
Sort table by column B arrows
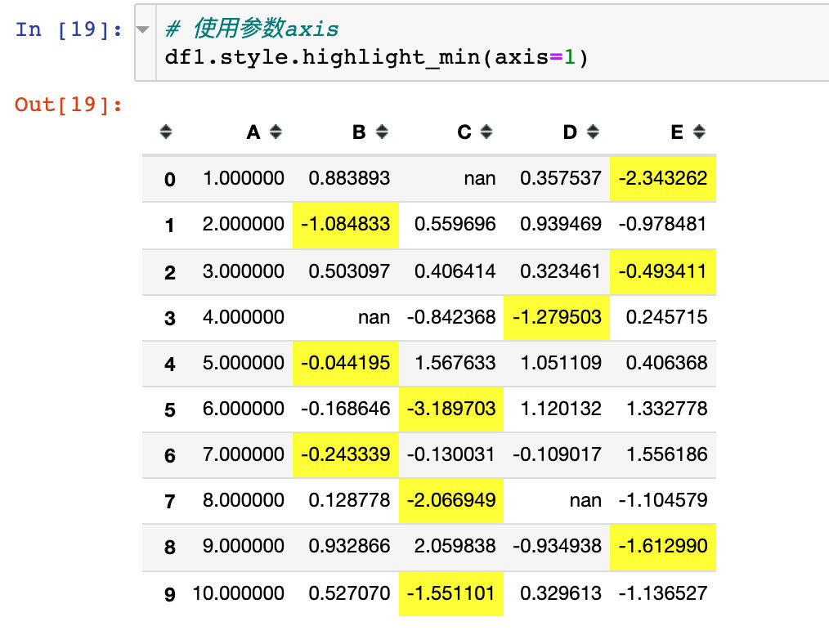tap(382, 132)
